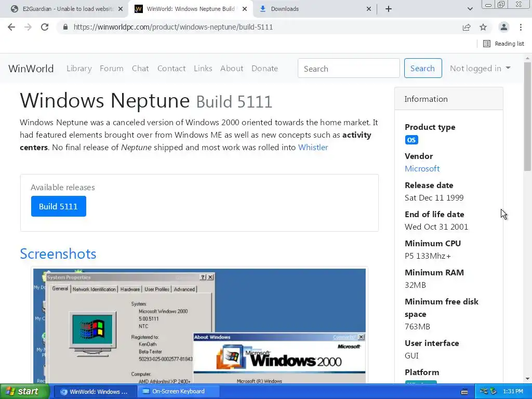Open the browser profile icon
Viewport: 532px width, 399px height.
[x=504, y=27]
